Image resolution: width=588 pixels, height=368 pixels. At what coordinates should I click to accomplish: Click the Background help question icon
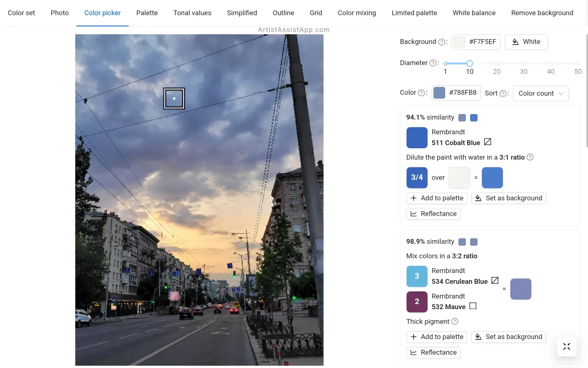(441, 42)
